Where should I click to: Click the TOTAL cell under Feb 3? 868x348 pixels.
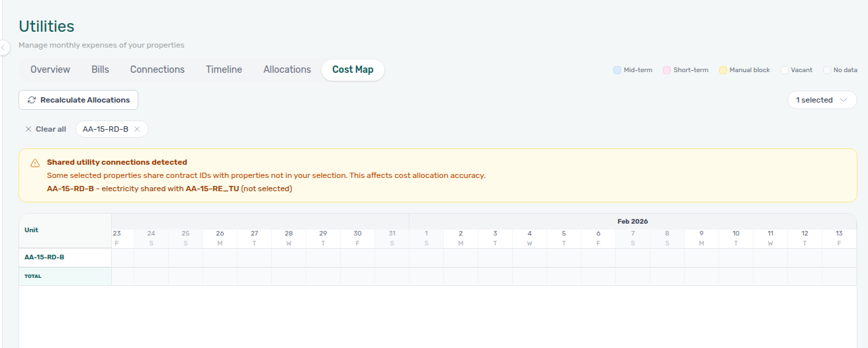click(495, 277)
